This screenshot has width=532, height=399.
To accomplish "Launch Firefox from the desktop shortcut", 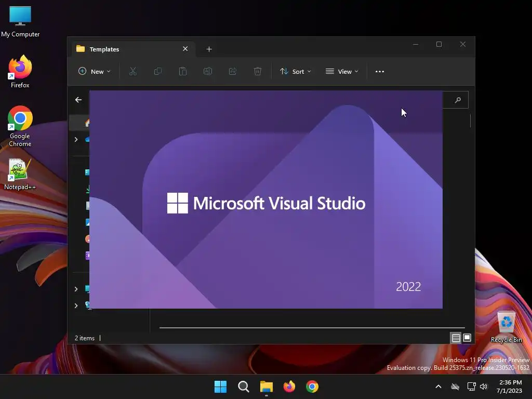I will click(20, 71).
